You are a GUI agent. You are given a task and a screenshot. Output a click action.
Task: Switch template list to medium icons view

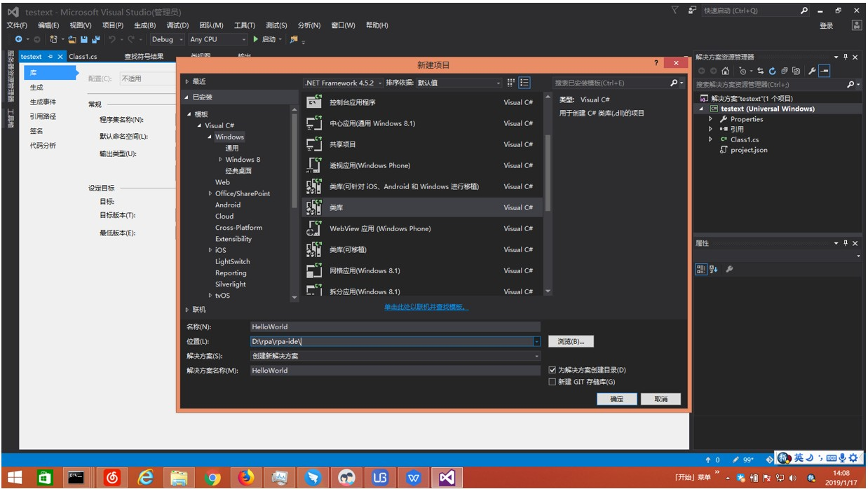pyautogui.click(x=524, y=83)
